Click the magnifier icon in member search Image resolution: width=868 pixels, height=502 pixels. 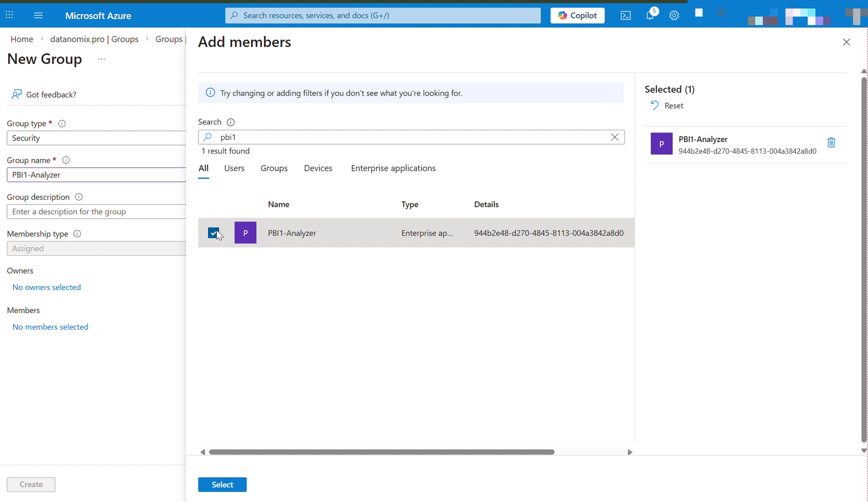pos(208,137)
